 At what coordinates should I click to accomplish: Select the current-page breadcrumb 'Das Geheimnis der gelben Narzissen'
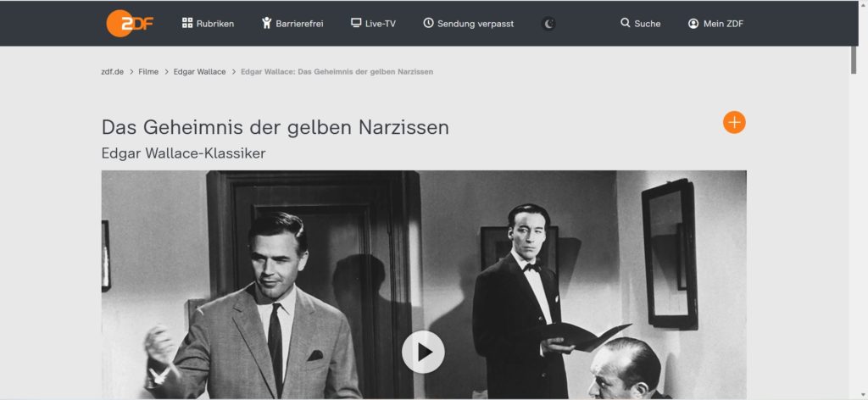tap(337, 71)
